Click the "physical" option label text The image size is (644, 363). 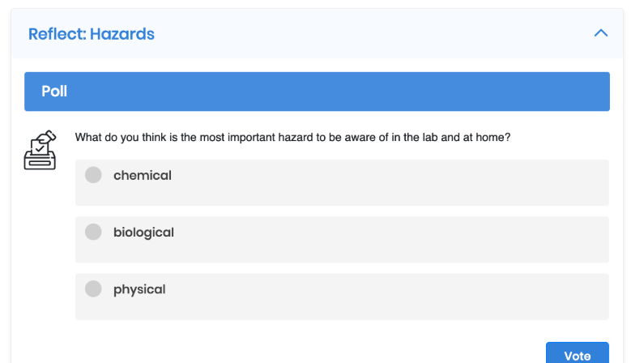[x=139, y=289]
